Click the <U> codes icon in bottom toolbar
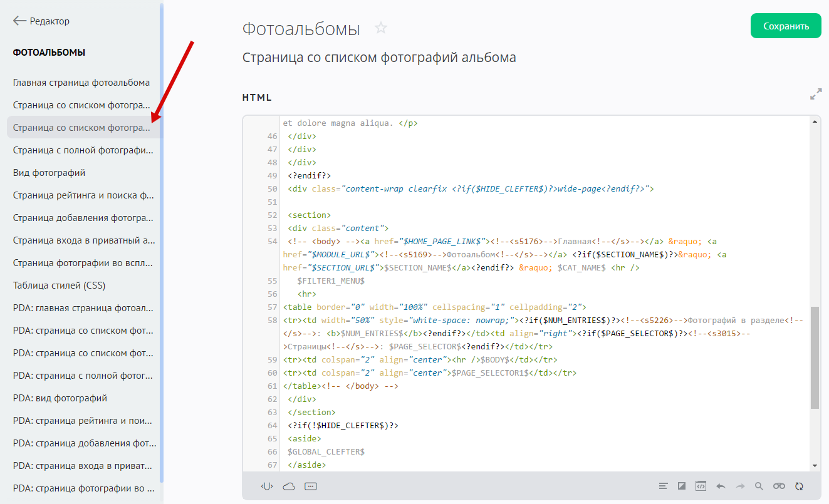Screen dimensions: 829x504 [268, 486]
